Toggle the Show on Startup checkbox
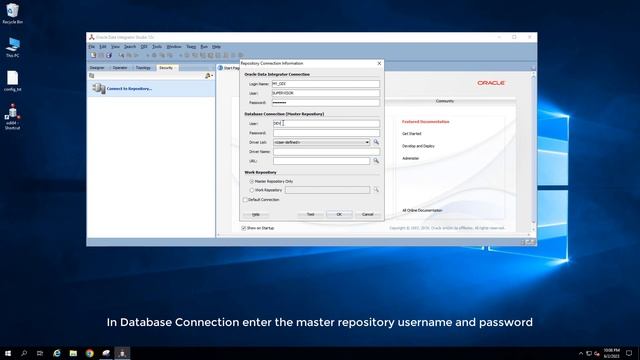This screenshot has width=640, height=360. click(244, 228)
